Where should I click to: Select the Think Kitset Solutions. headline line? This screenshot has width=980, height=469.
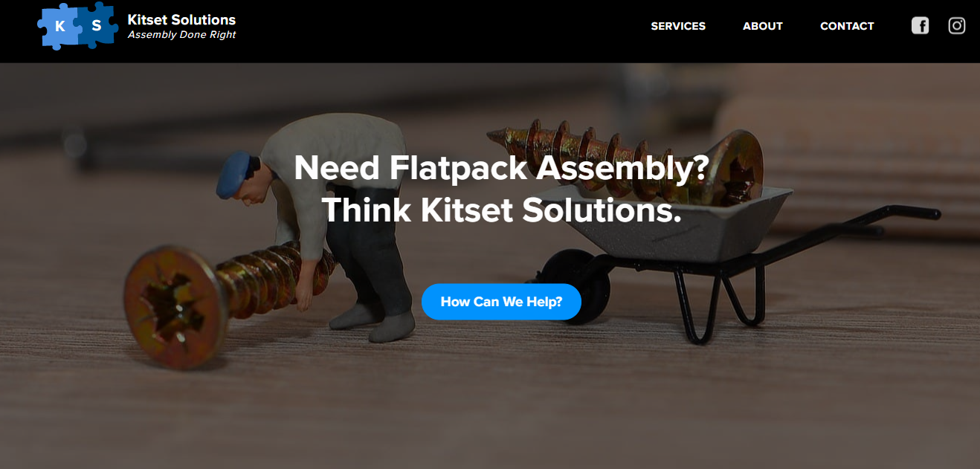[501, 210]
